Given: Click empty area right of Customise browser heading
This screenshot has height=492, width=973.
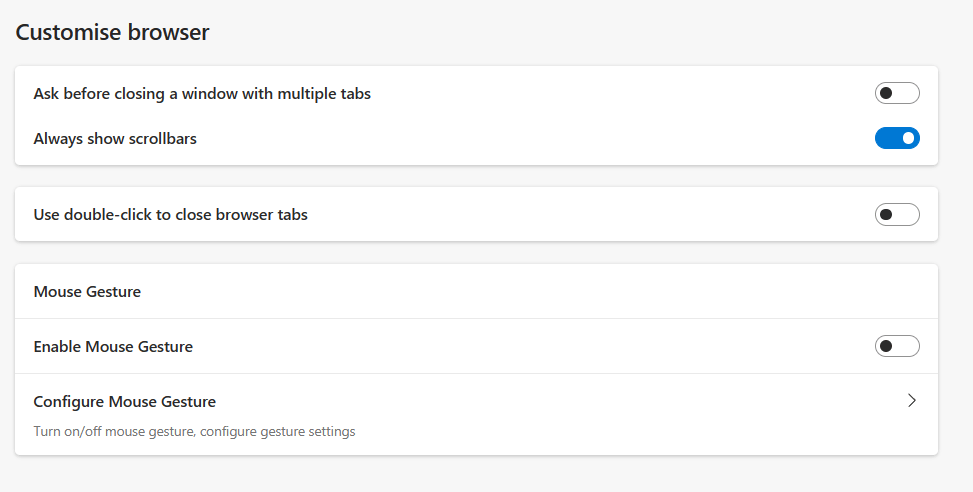Looking at the screenshot, I should (x=558, y=32).
